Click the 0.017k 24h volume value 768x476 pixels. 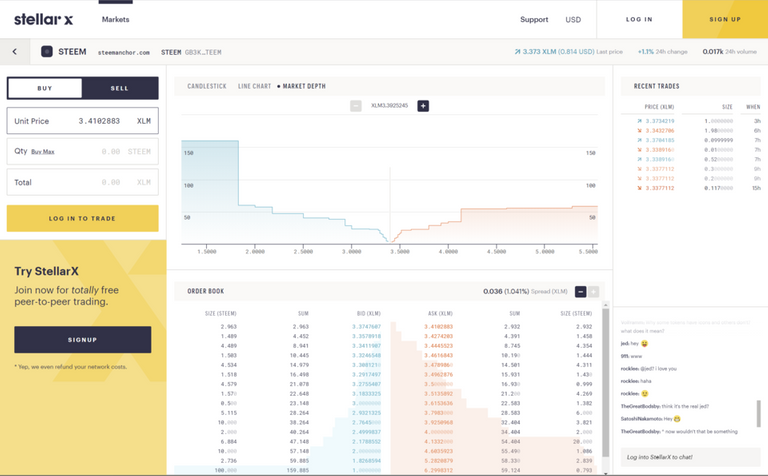(x=713, y=51)
